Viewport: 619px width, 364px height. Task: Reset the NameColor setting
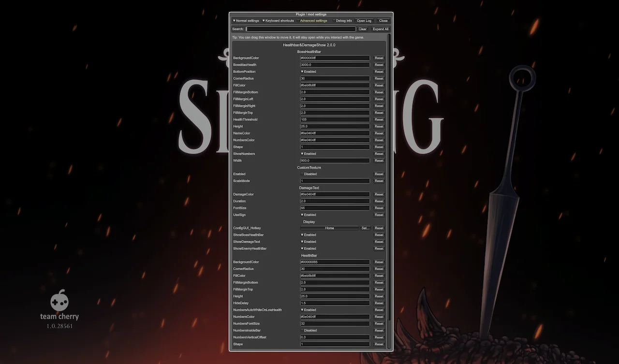pyautogui.click(x=379, y=133)
